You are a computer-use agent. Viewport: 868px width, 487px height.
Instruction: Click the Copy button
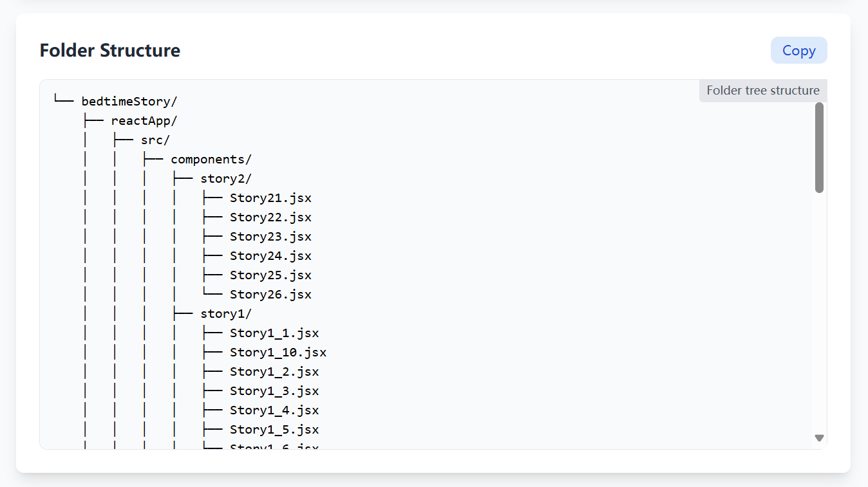(798, 50)
